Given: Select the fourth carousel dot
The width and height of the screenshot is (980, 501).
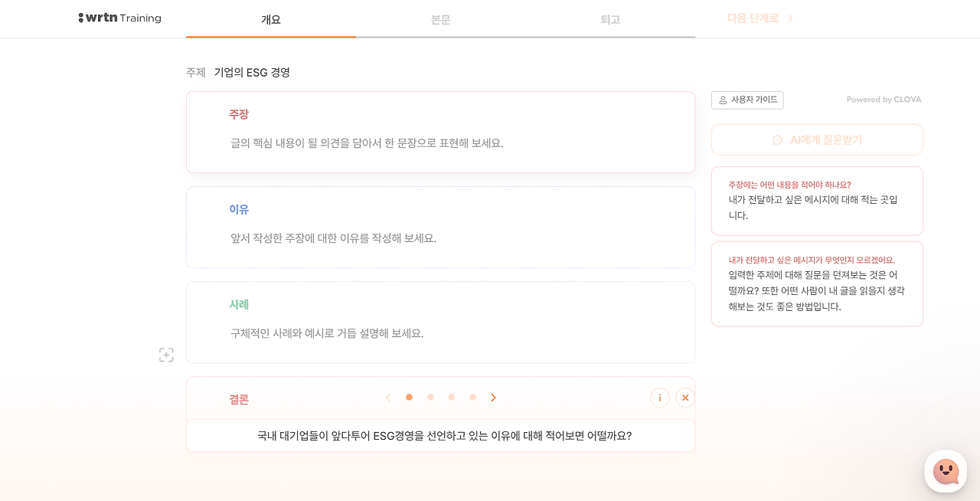Looking at the screenshot, I should 472,398.
